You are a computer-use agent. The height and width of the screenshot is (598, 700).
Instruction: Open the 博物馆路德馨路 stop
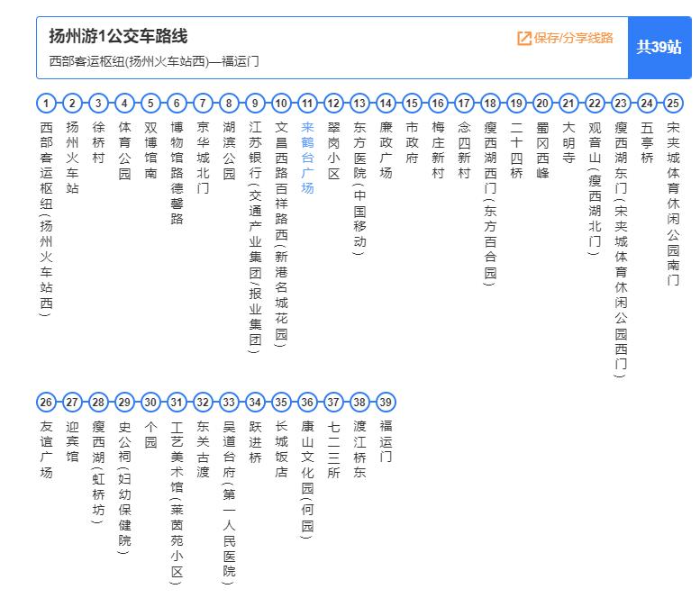click(x=177, y=173)
